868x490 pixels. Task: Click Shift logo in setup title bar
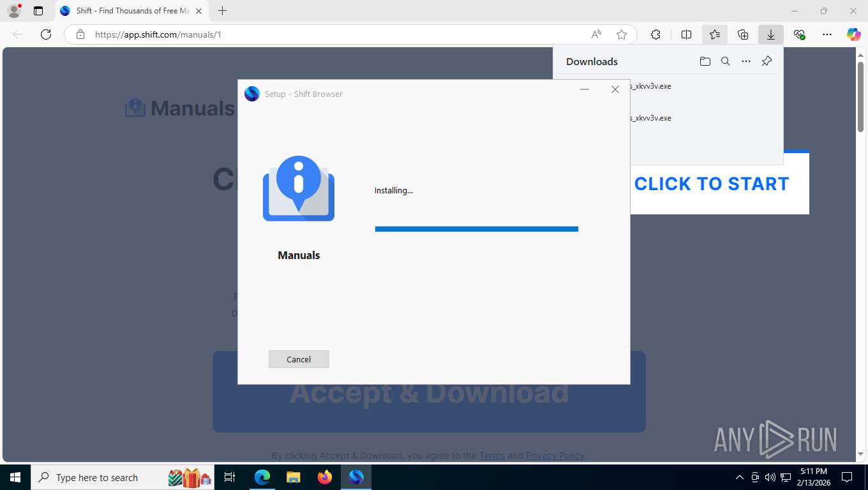(252, 94)
